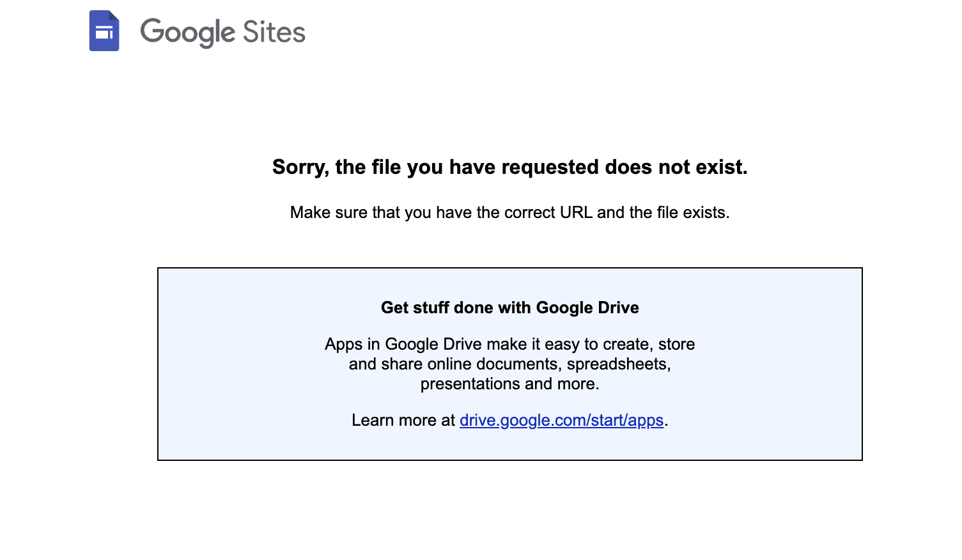
Task: Click the 'Make sure that you have' message
Action: (x=509, y=212)
